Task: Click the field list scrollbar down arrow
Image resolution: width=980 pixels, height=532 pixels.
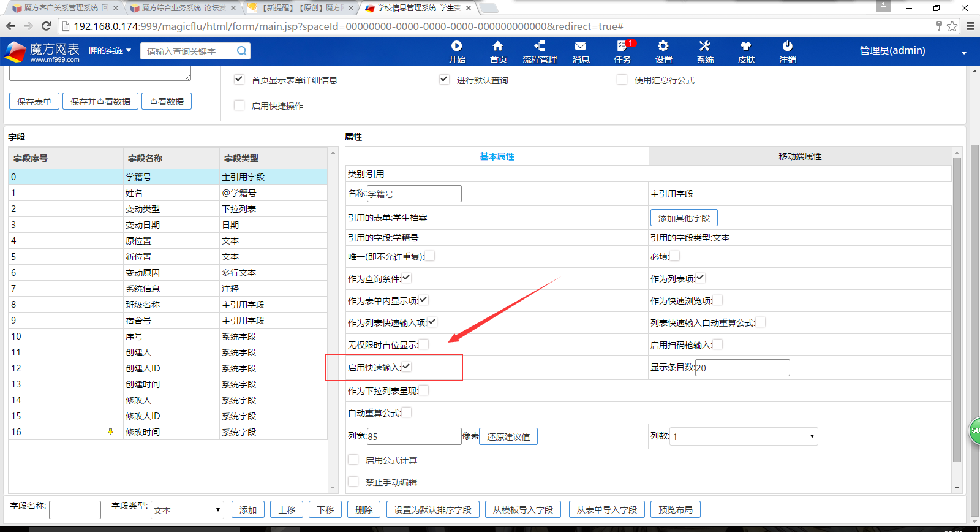Action: [x=333, y=488]
